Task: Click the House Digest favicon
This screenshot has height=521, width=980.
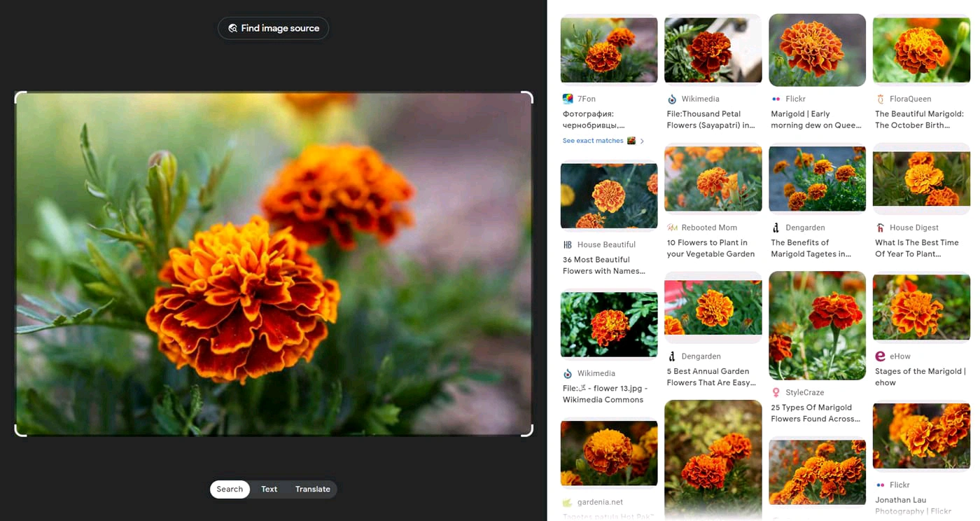Action: (880, 228)
